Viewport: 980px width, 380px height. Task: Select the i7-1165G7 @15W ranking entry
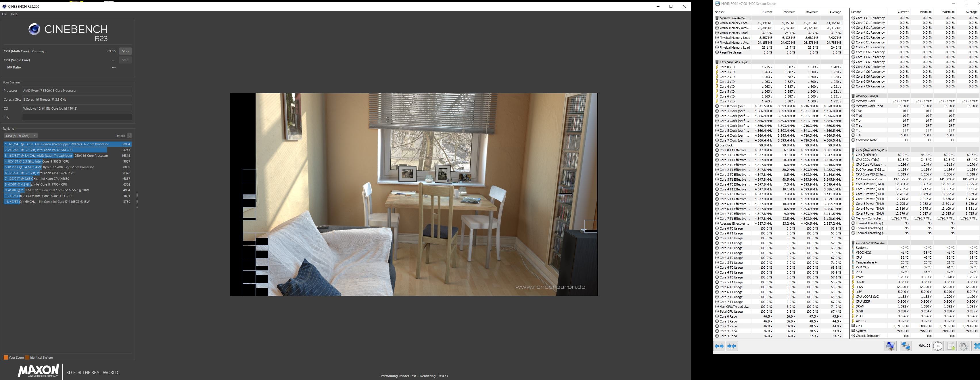(68, 202)
